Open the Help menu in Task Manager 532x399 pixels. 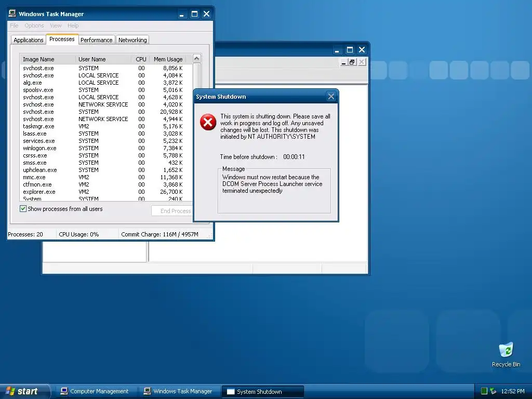73,25
